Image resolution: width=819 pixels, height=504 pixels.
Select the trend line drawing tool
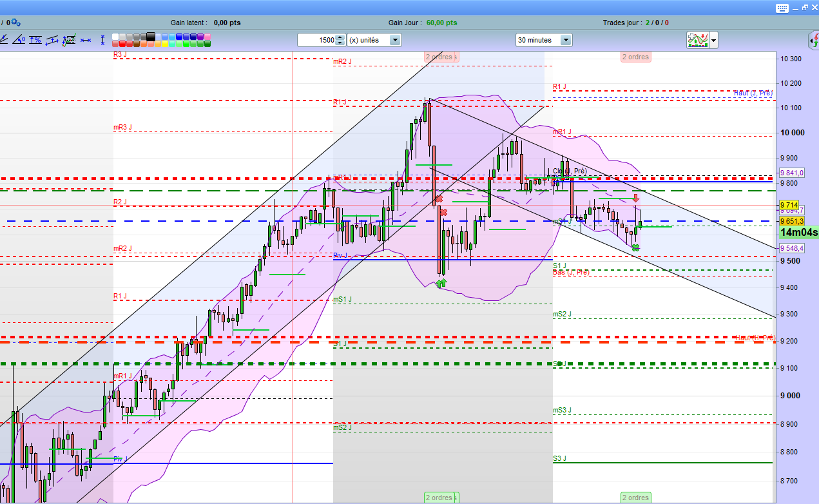3,40
